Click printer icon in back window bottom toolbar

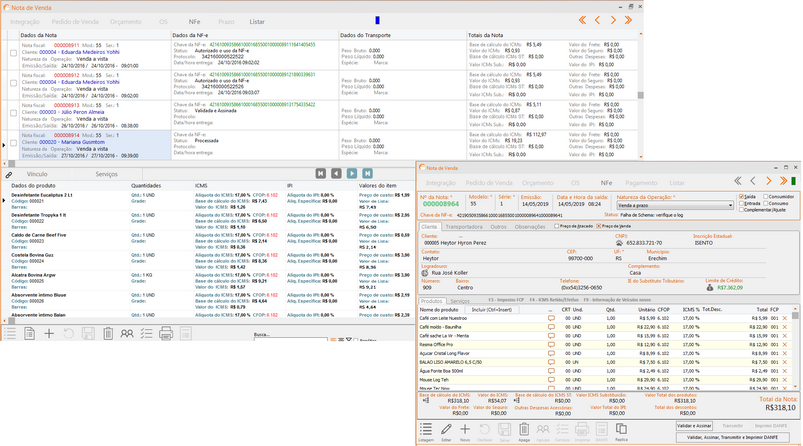(x=166, y=334)
